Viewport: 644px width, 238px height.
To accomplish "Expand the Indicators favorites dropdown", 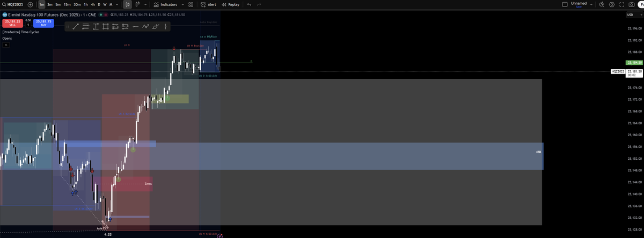I will 182,4.
